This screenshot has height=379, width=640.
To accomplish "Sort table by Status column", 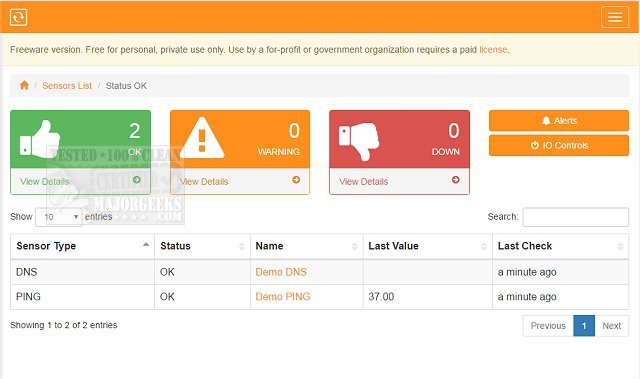I will (202, 246).
